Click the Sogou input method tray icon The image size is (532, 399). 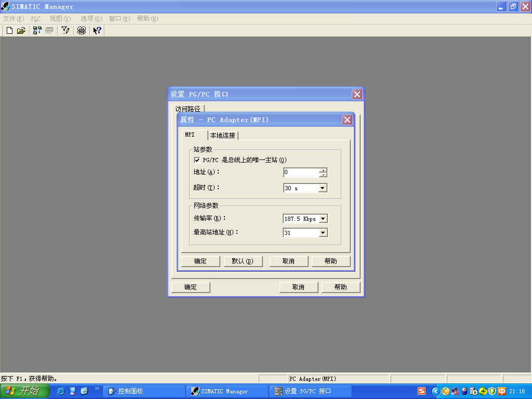(422, 391)
